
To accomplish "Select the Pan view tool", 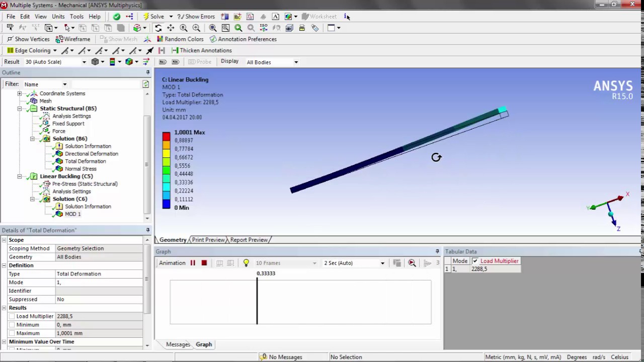I will pos(171,28).
